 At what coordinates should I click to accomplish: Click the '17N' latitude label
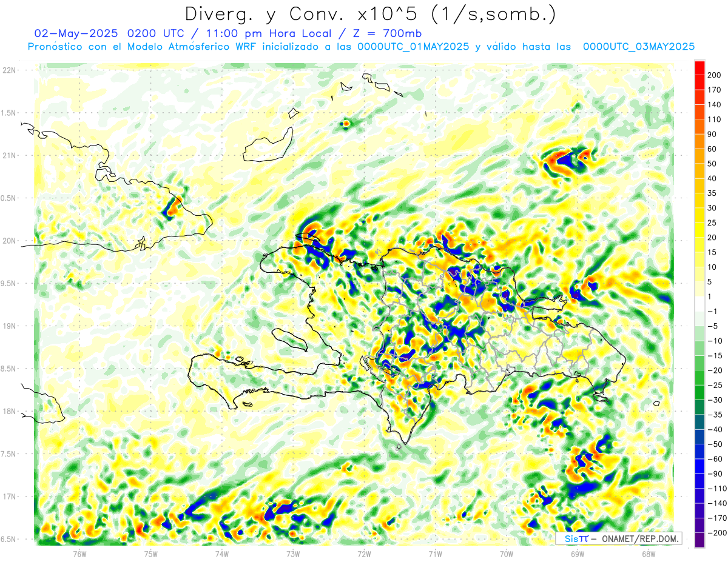pyautogui.click(x=9, y=497)
